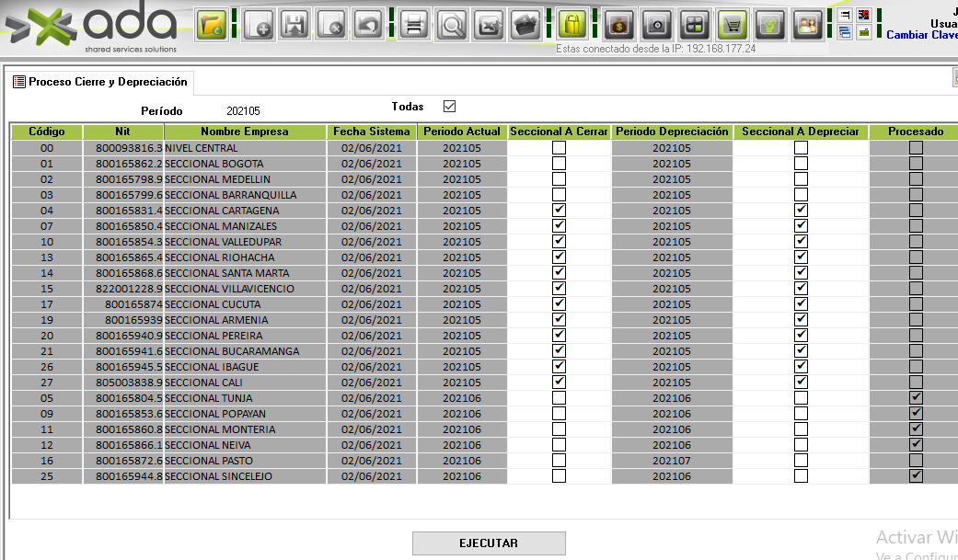The height and width of the screenshot is (560, 958).
Task: Toggle Procesado checkbox for Seccional Tunja
Action: 916,398
